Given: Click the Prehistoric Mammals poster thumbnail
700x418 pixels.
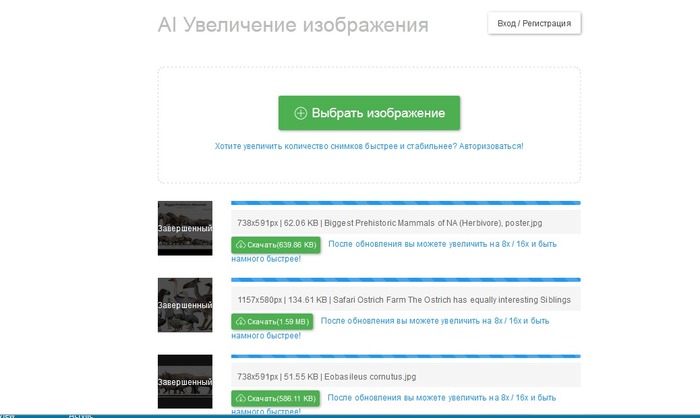Looking at the screenshot, I should click(x=185, y=228).
